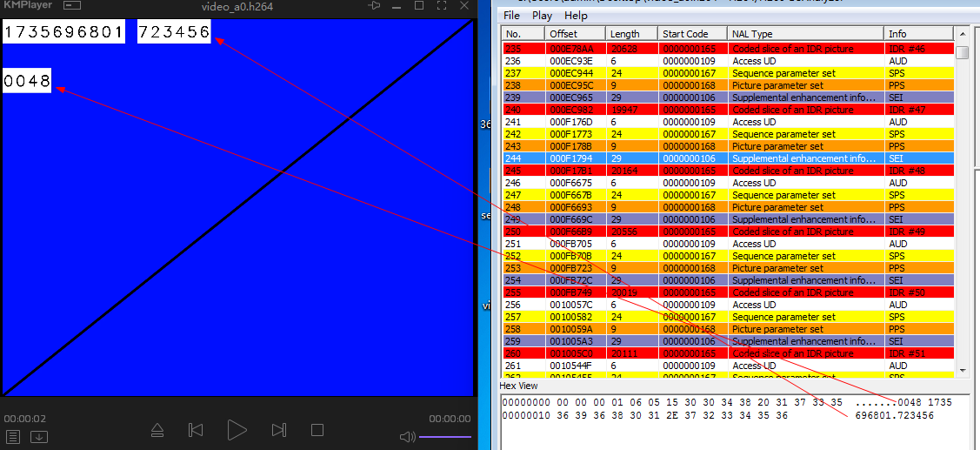Image resolution: width=980 pixels, height=450 pixels.
Task: Select row 254 SEI at offset 000FB72C
Action: coord(728,280)
